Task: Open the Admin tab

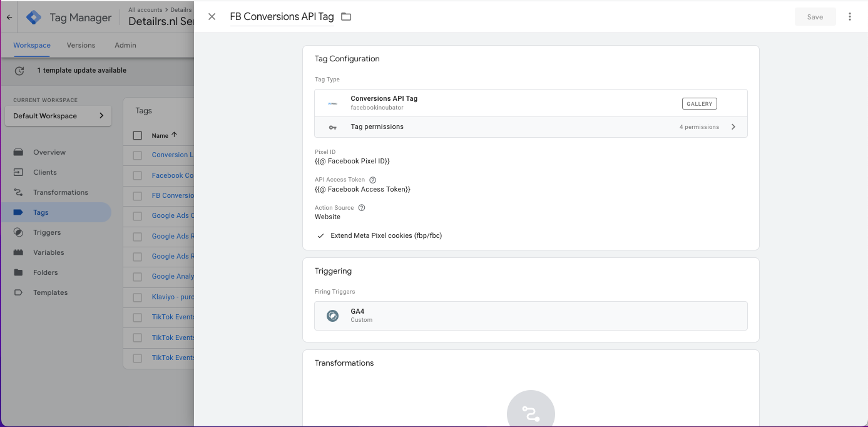Action: click(125, 45)
